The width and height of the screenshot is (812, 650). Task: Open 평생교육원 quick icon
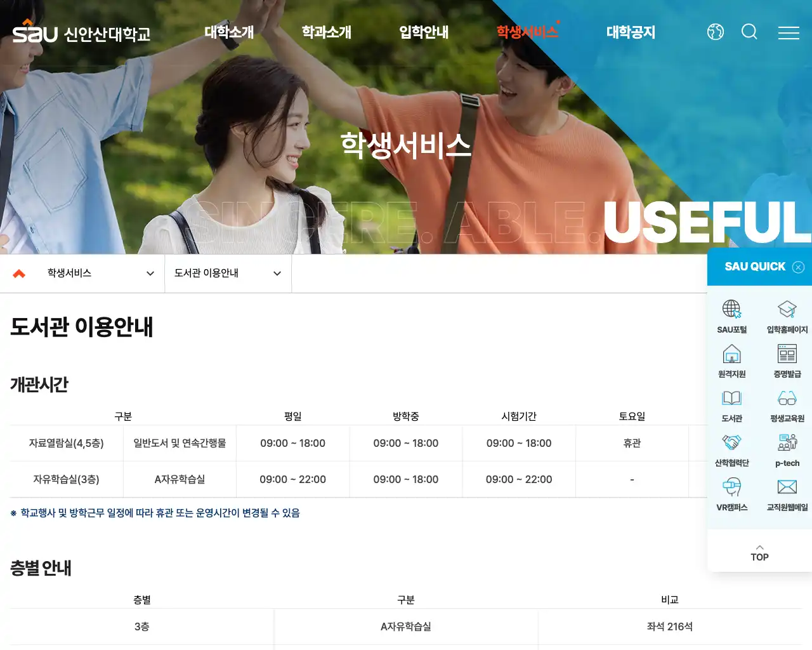point(787,406)
